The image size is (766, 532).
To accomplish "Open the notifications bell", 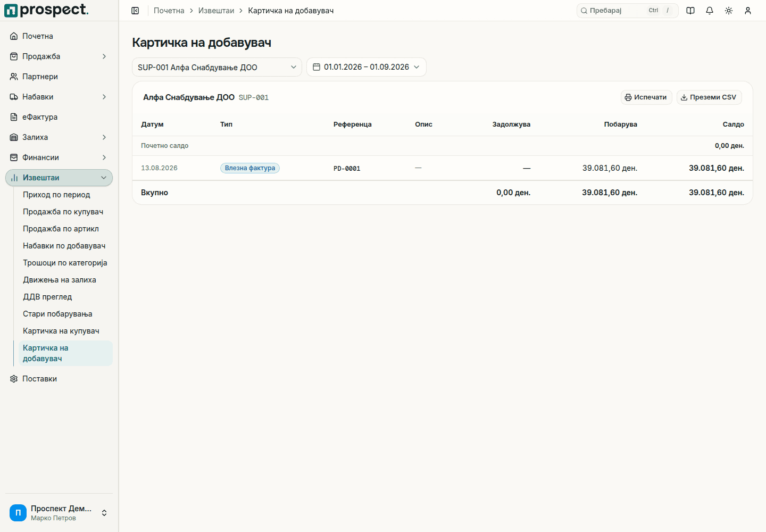I will (710, 11).
